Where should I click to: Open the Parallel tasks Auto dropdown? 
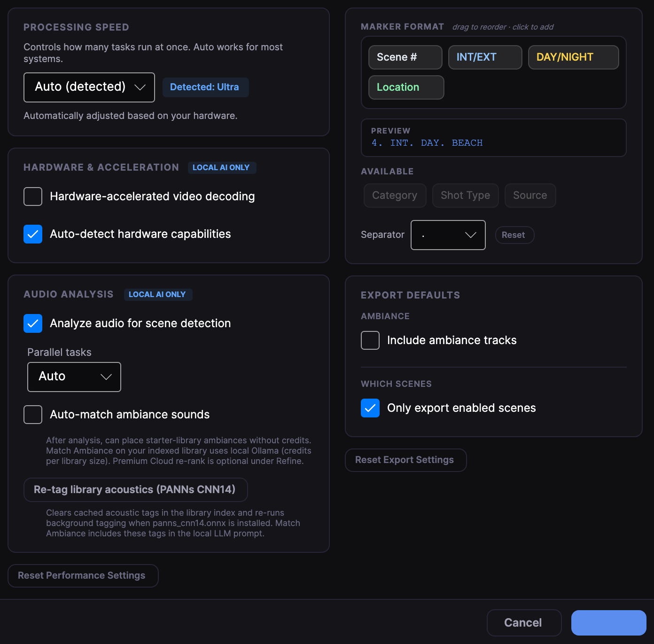74,377
